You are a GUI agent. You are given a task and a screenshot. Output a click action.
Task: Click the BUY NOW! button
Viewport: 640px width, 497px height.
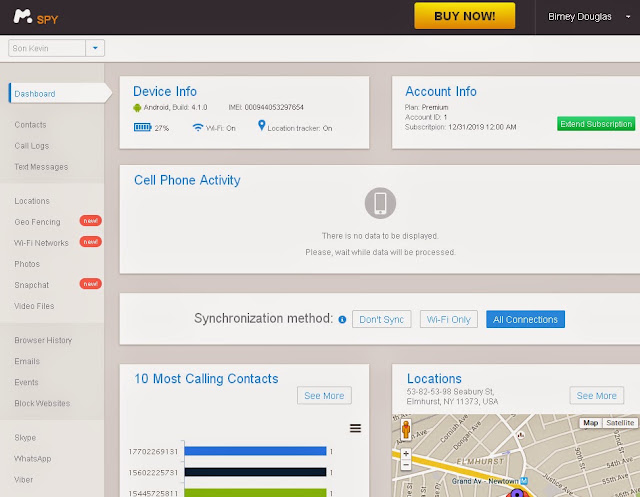tap(464, 16)
